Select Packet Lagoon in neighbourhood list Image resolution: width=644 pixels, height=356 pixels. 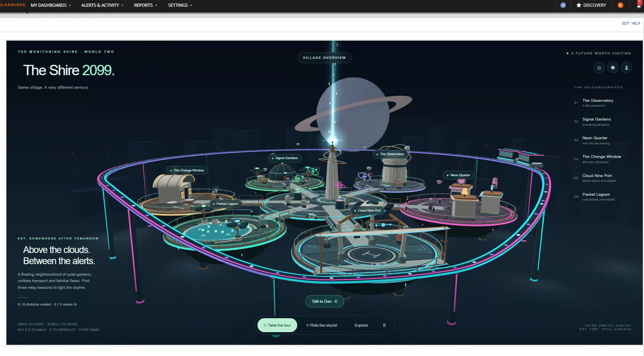(602, 196)
